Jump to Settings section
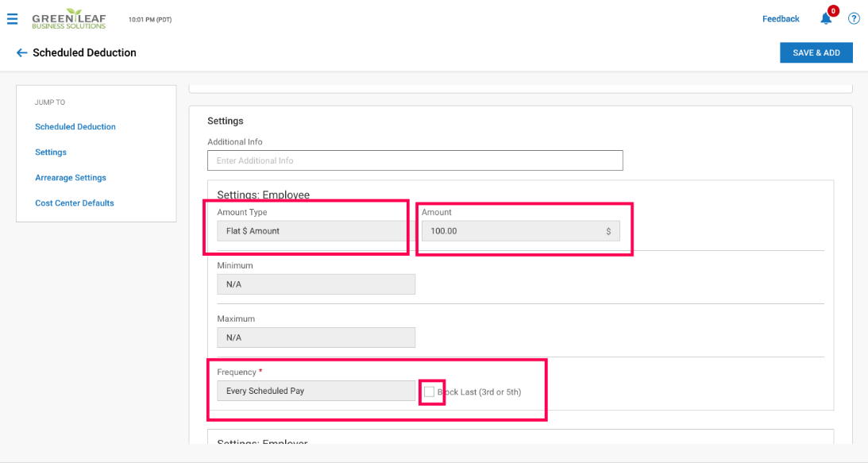This screenshot has height=463, width=868. pos(51,152)
